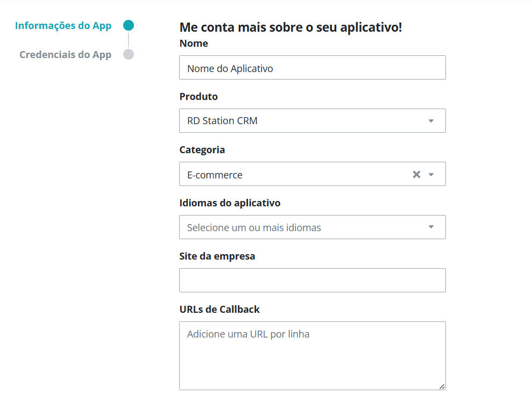Click the teal Informações do App step circle
532x402 pixels.
coord(128,25)
